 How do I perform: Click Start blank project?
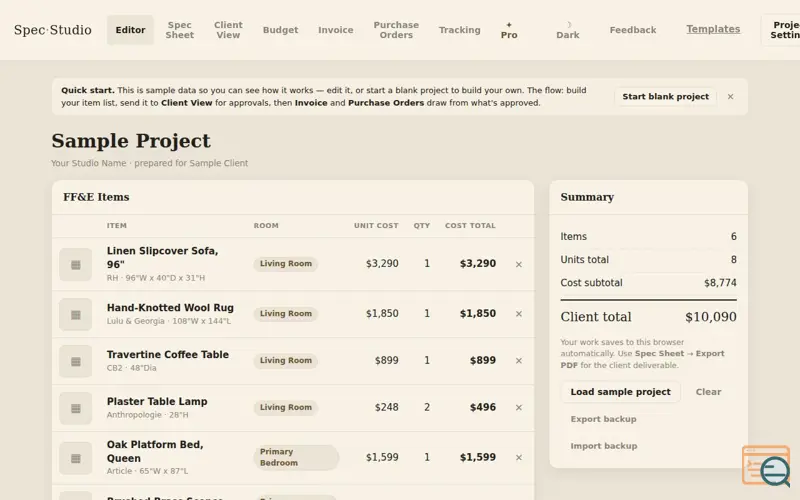click(665, 96)
